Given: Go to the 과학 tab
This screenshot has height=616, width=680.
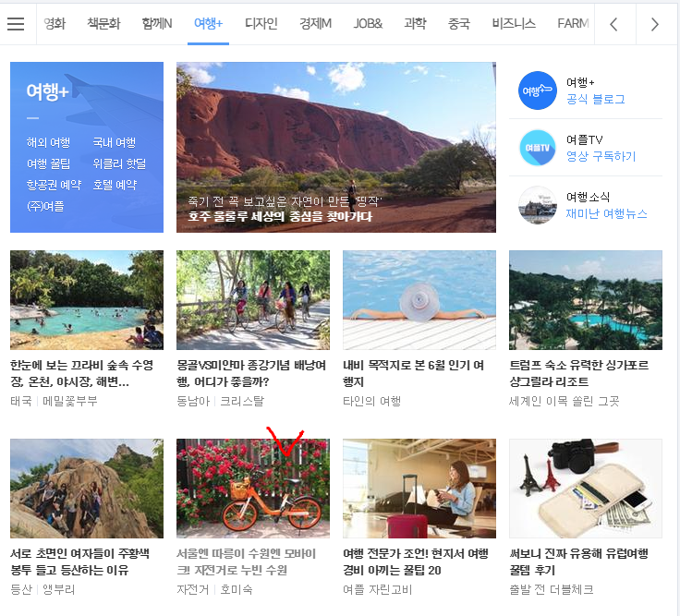Looking at the screenshot, I should pos(415,24).
